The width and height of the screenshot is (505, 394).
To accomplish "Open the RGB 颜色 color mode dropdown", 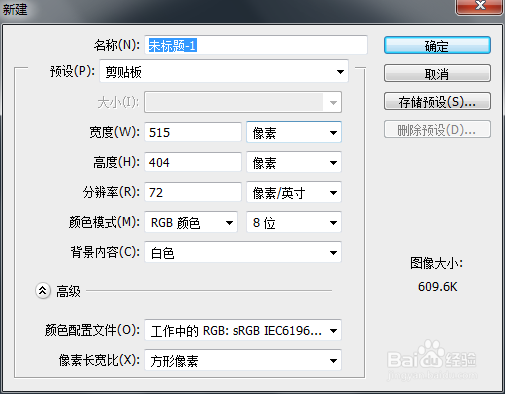I will coord(191,222).
